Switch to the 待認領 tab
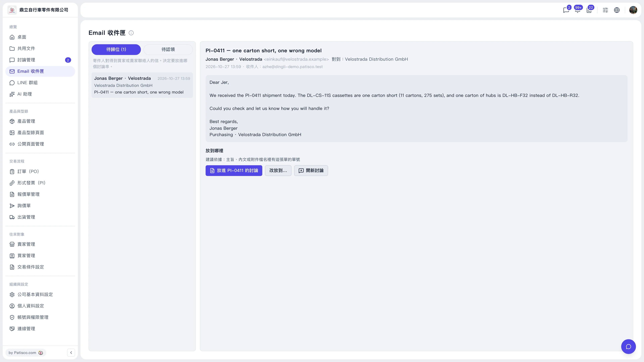Viewport: 644px width, 362px height. [168, 49]
